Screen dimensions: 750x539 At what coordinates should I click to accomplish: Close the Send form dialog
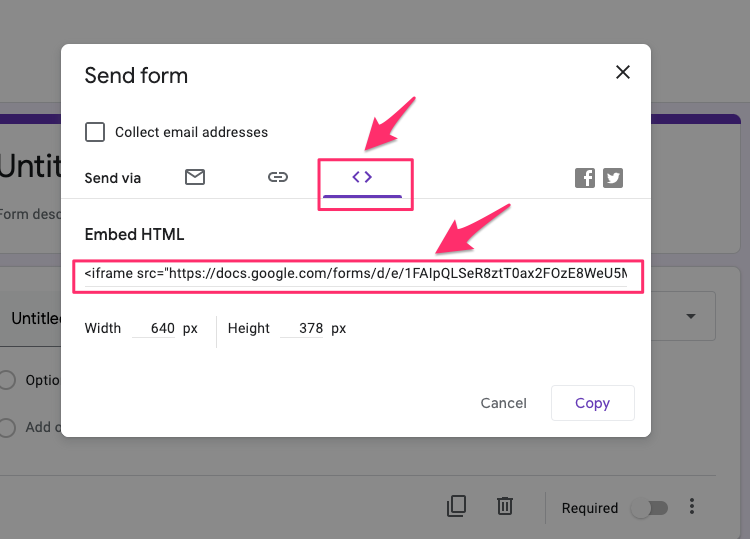(x=623, y=72)
